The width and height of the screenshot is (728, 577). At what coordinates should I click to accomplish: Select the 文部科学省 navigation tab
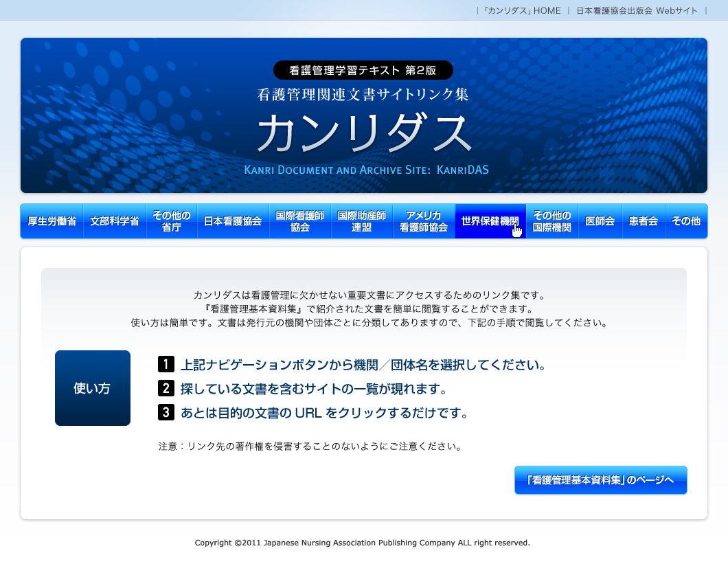pos(115,221)
